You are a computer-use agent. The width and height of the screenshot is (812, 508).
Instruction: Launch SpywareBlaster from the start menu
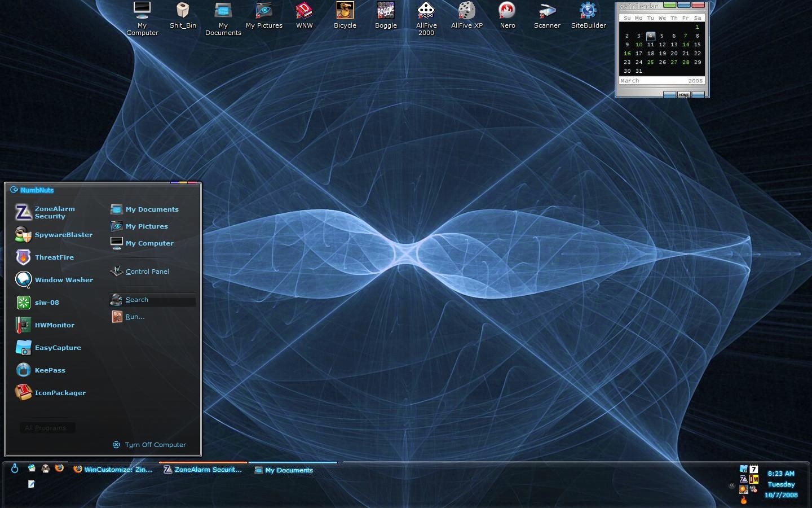pyautogui.click(x=54, y=235)
